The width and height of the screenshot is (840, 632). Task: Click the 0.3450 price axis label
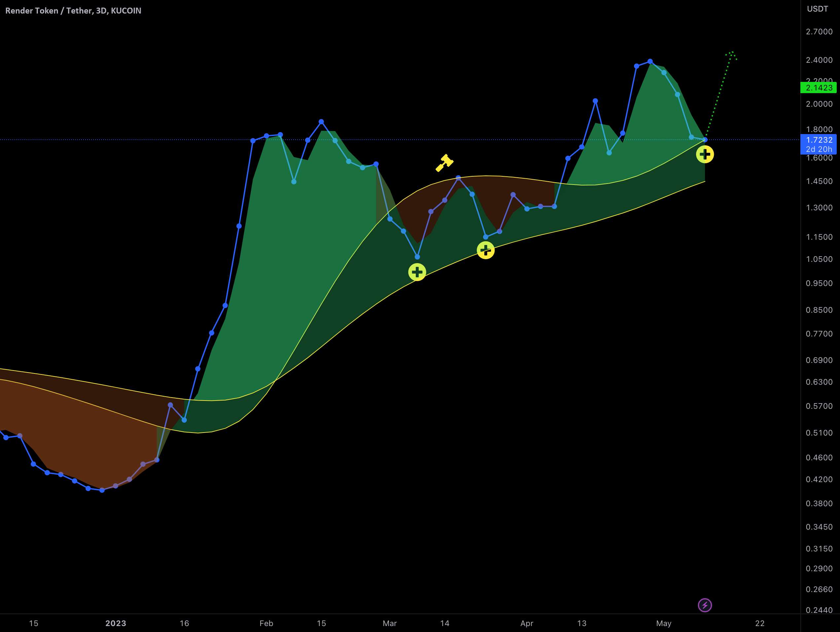[819, 527]
